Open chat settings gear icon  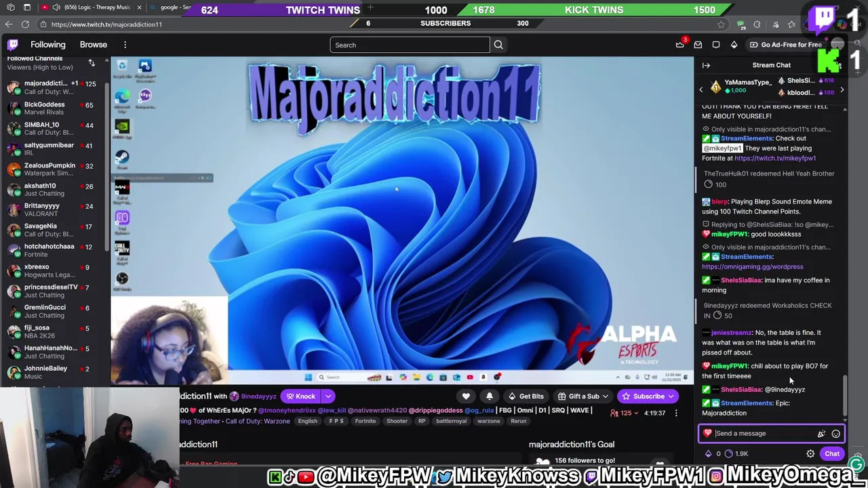810,454
